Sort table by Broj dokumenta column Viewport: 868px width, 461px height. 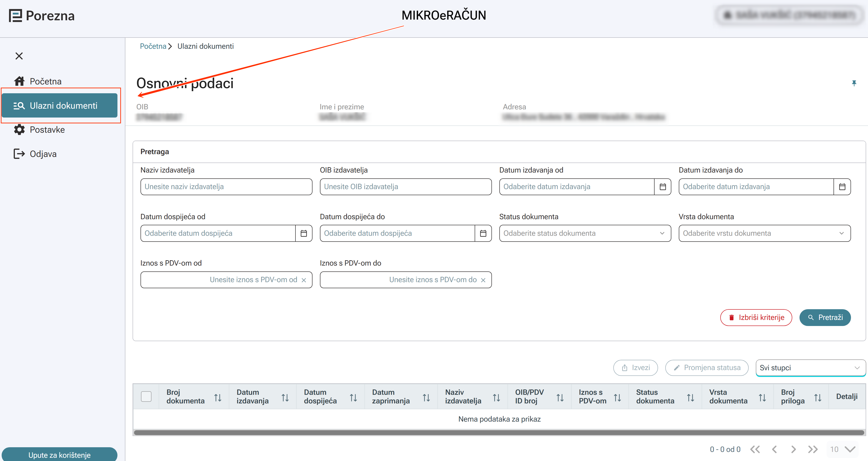pos(218,398)
